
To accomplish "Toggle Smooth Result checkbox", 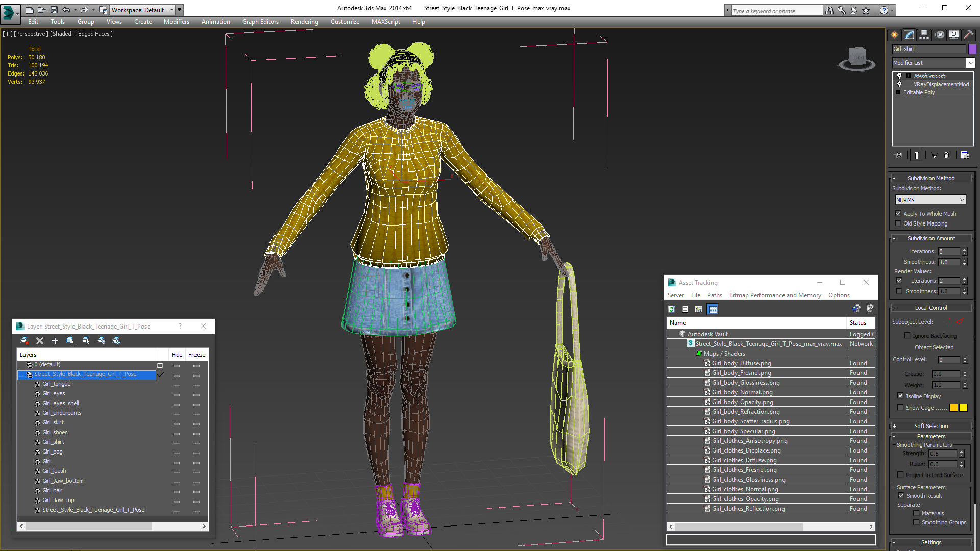I will 901,496.
